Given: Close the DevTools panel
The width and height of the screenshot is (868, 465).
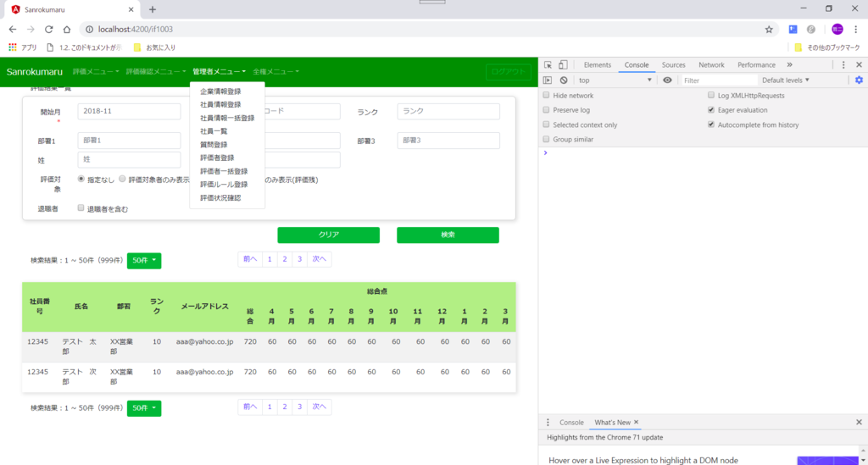Looking at the screenshot, I should (x=860, y=64).
